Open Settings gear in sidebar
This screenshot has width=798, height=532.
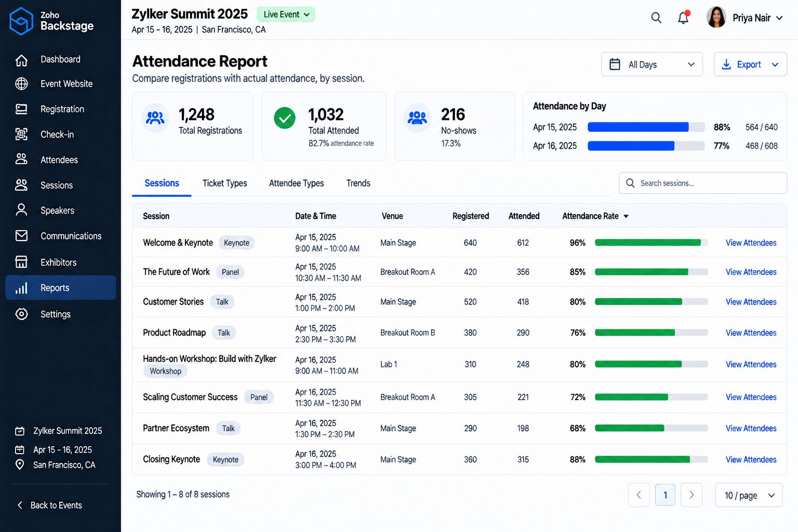pyautogui.click(x=21, y=314)
